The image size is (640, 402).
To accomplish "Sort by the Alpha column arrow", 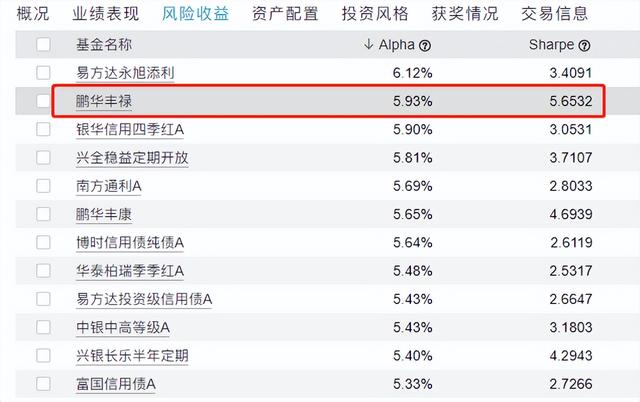I will 369,45.
